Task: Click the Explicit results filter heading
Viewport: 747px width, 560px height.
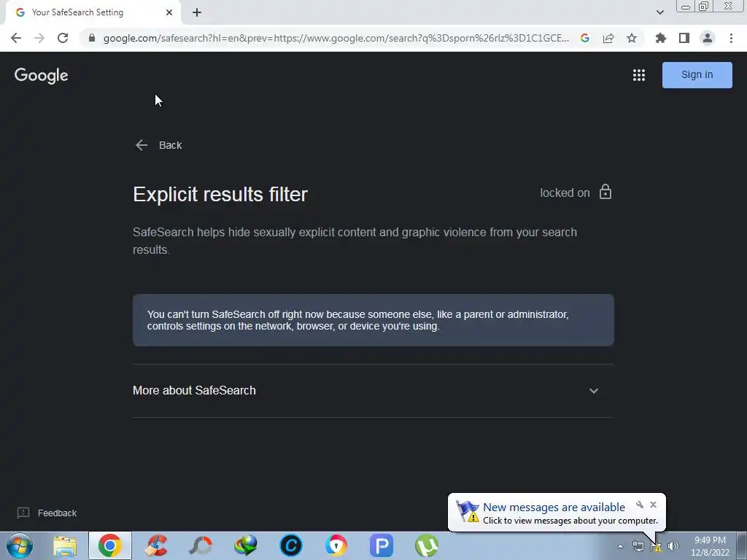Action: [x=220, y=194]
